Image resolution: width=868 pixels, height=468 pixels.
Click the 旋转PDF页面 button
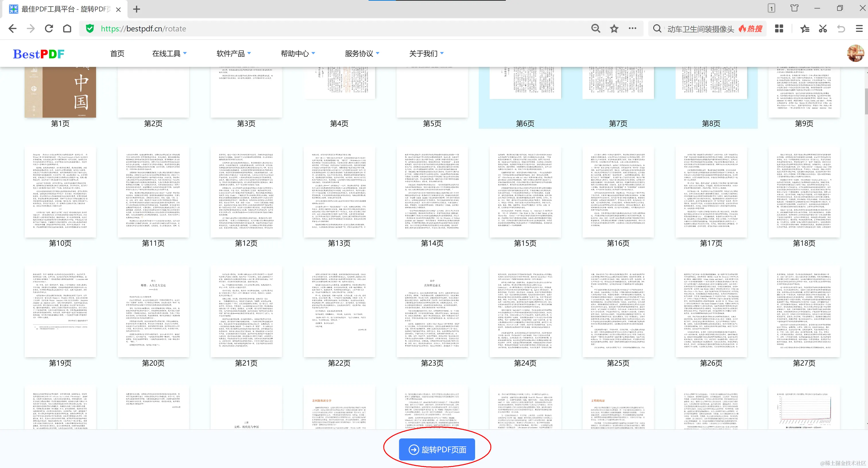[x=437, y=449]
